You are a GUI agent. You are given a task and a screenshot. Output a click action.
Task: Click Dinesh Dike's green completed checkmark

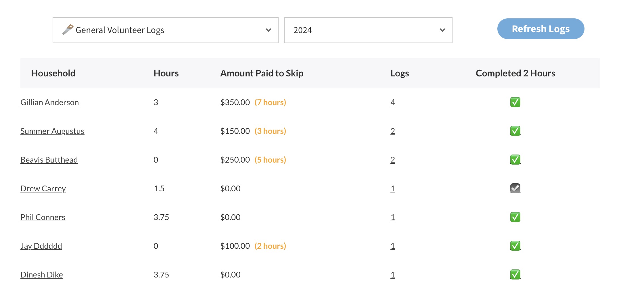point(515,275)
